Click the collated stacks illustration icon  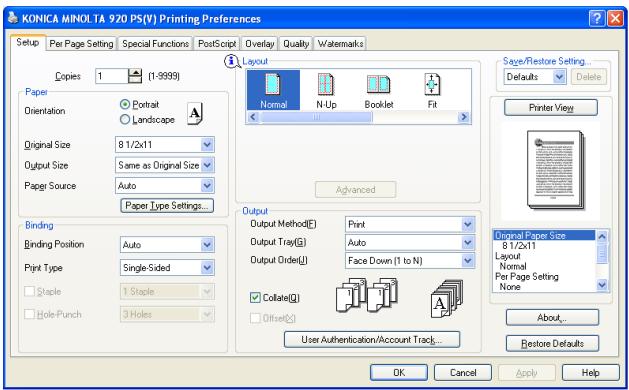click(366, 295)
